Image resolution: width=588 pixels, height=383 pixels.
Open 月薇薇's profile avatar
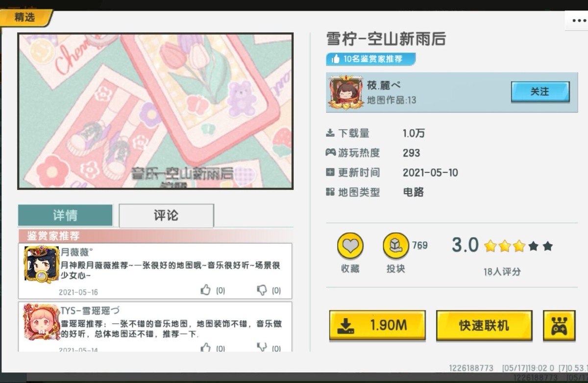41,265
